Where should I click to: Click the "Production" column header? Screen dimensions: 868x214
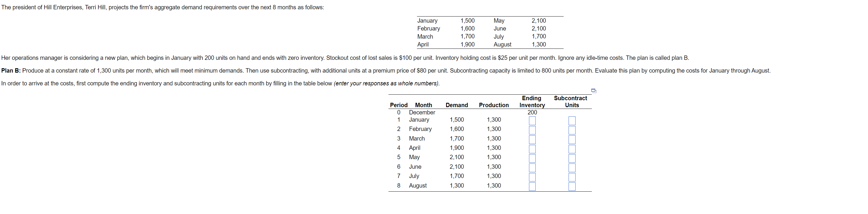tap(494, 105)
